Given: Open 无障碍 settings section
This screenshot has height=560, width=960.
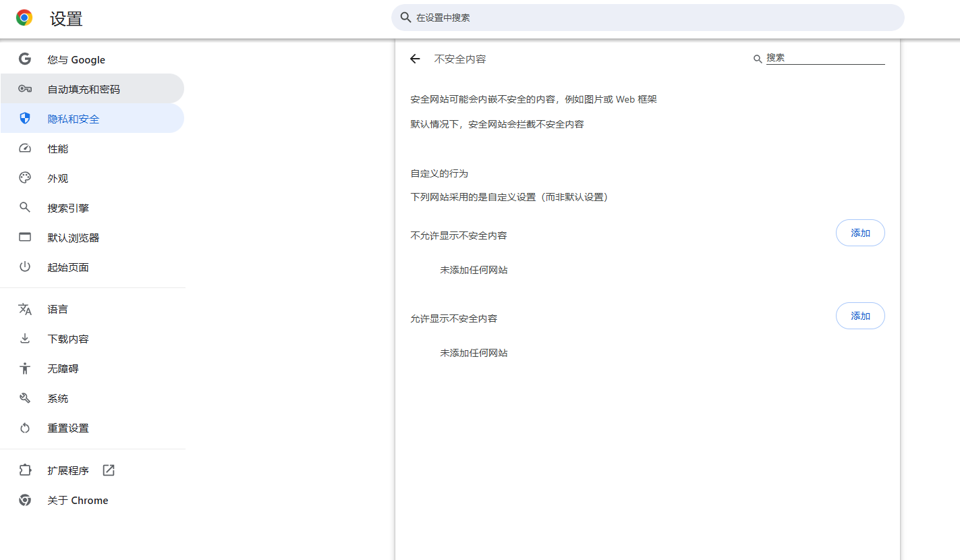Looking at the screenshot, I should click(x=92, y=368).
